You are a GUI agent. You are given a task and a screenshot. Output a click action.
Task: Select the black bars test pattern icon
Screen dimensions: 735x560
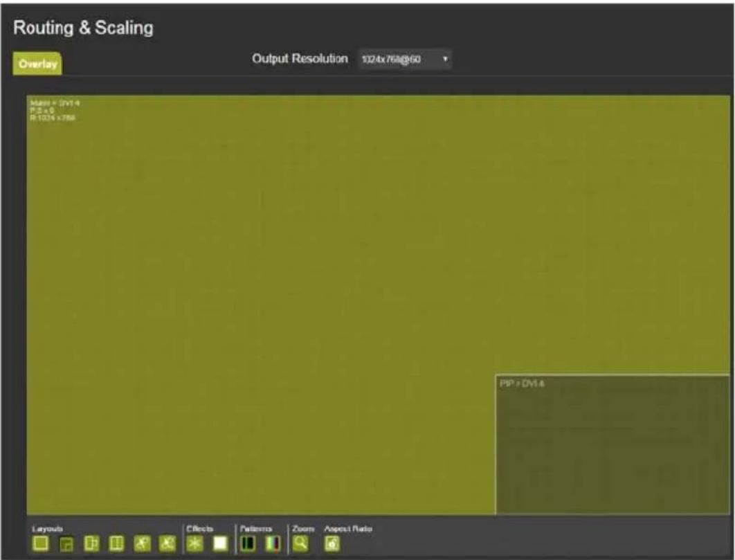(x=248, y=543)
